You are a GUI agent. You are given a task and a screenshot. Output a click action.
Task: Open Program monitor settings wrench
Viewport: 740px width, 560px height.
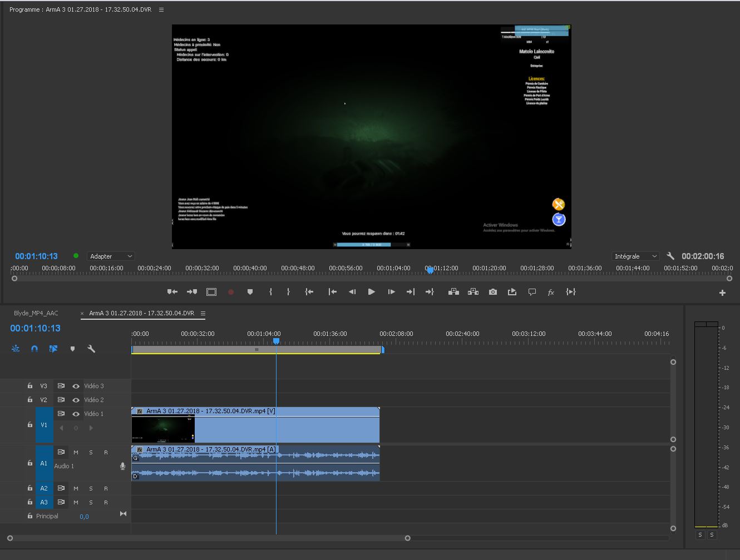[x=670, y=256]
